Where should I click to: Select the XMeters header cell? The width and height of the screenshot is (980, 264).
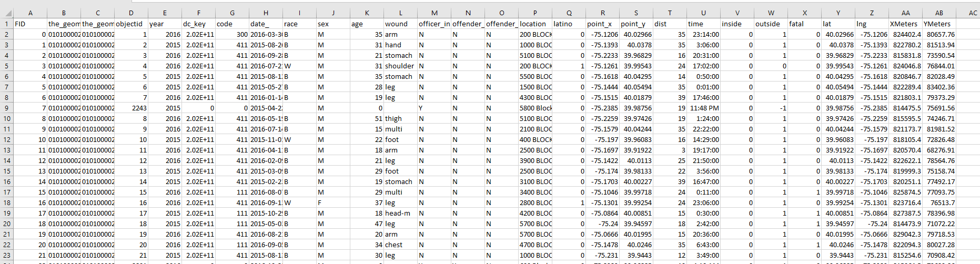pos(905,24)
